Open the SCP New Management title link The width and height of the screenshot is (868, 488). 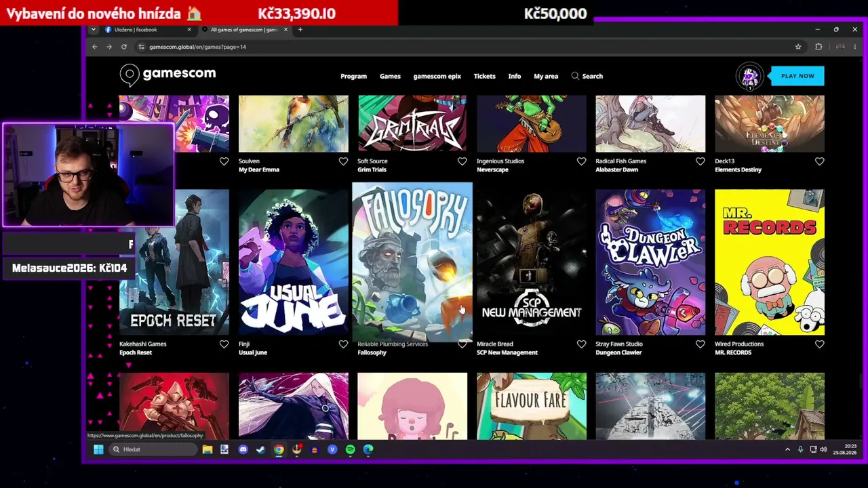(507, 352)
